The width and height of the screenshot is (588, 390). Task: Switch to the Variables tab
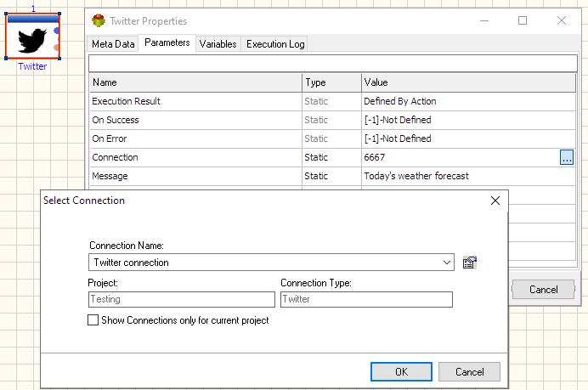[218, 44]
